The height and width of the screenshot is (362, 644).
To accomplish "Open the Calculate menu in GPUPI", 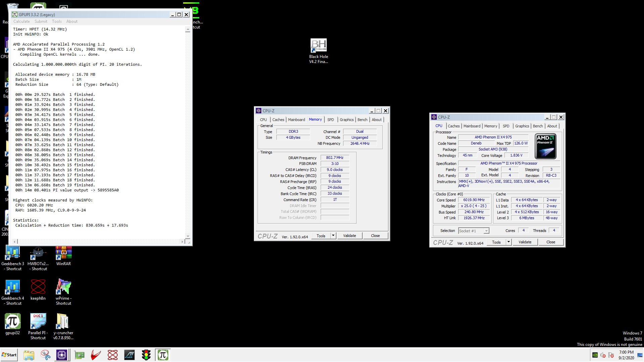I will (21, 21).
